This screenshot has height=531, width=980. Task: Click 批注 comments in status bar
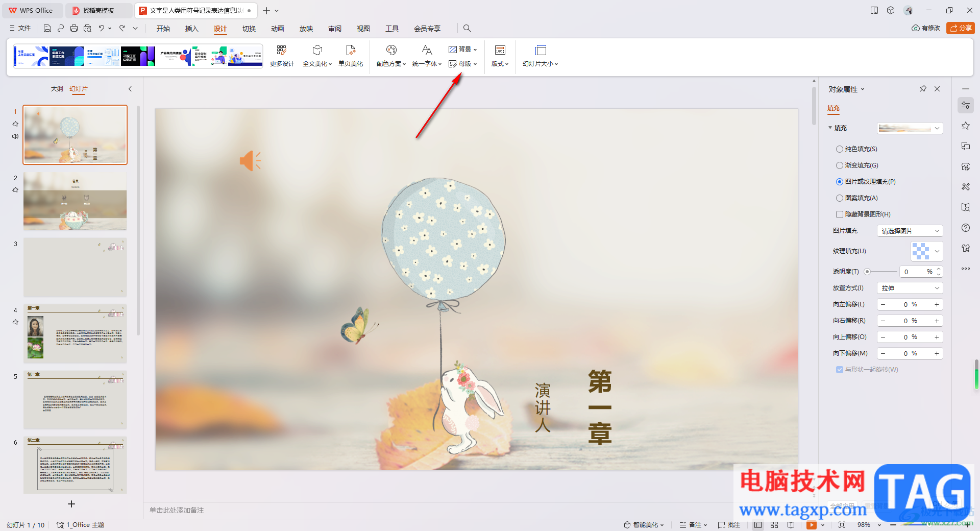click(x=729, y=525)
